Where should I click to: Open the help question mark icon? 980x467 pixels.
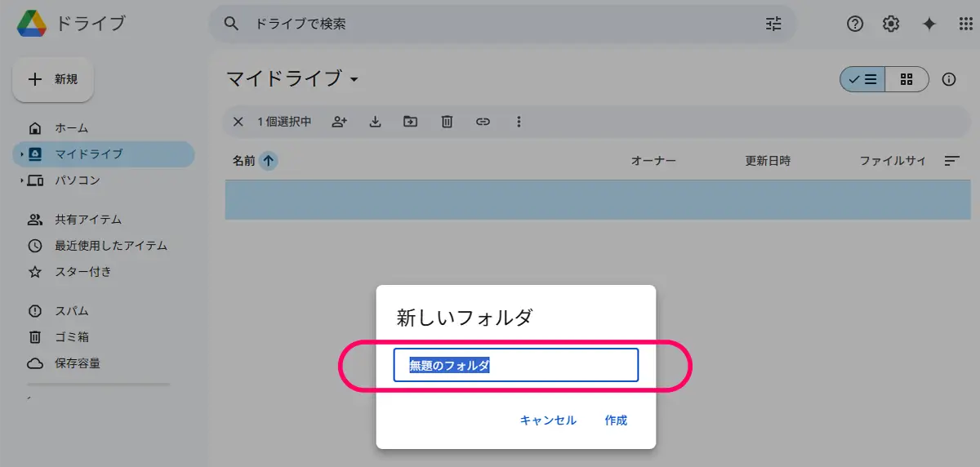855,24
